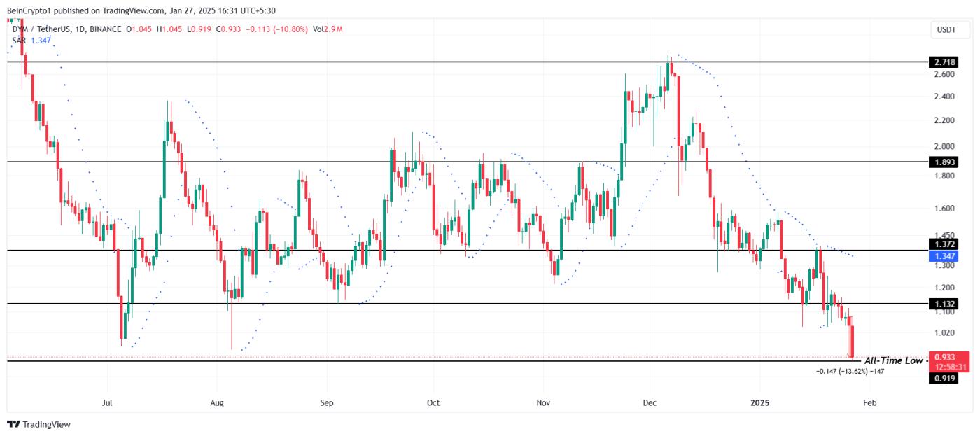Click the −0.147 (−13.62%) measurement label
Image resolution: width=980 pixels, height=436 pixels.
850,371
